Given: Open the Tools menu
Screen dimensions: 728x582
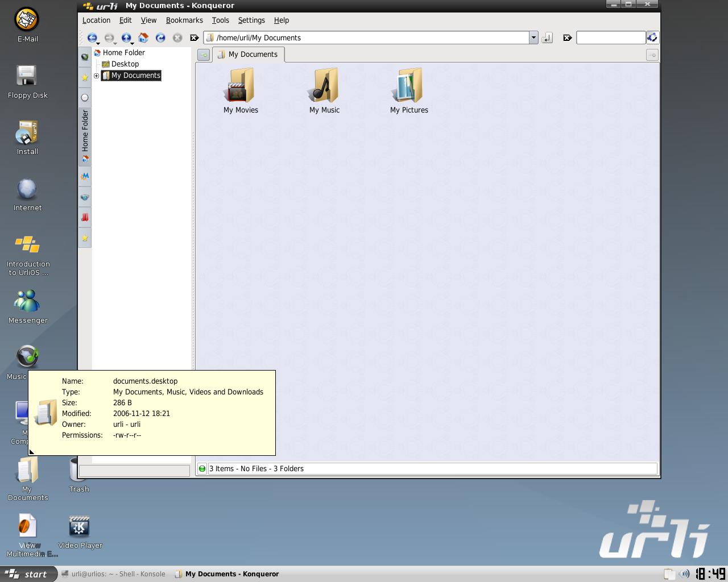Looking at the screenshot, I should click(x=220, y=20).
